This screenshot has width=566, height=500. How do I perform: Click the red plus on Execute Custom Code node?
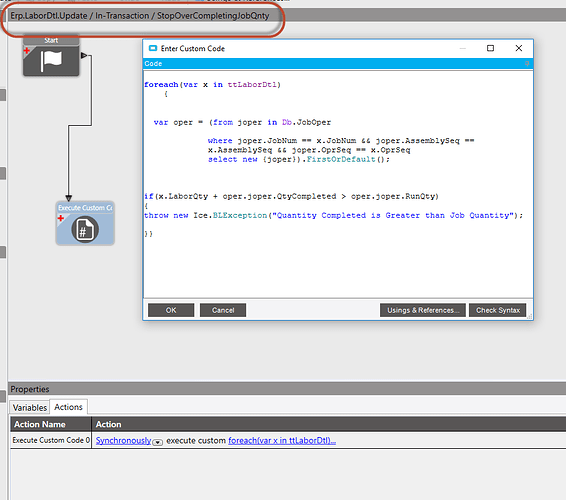point(61,218)
